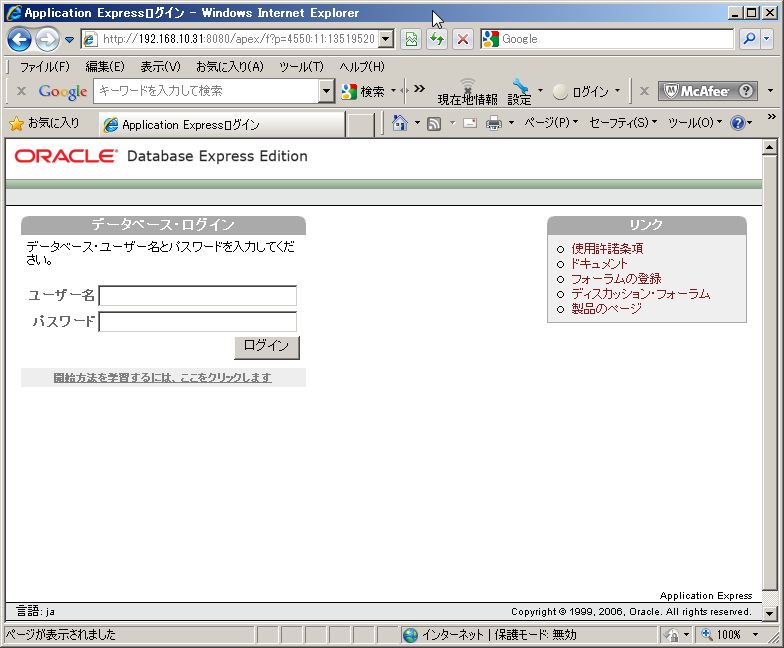Open the recent pages dropdown arrow
The image size is (784, 648).
[x=70, y=40]
